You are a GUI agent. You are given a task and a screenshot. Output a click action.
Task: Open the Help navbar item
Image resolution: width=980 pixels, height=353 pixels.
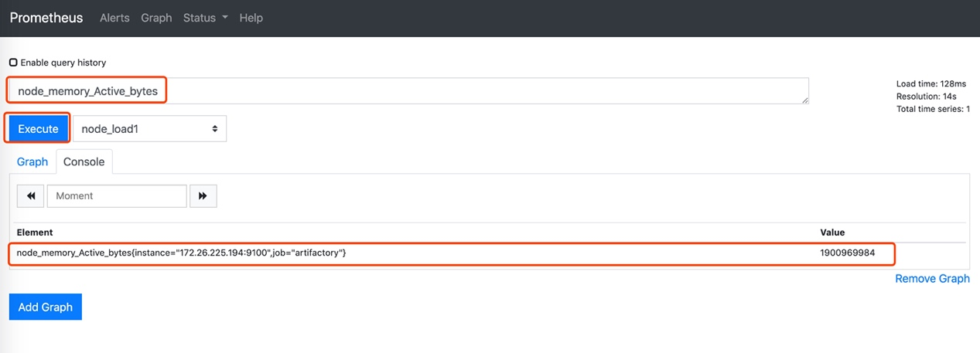point(251,18)
